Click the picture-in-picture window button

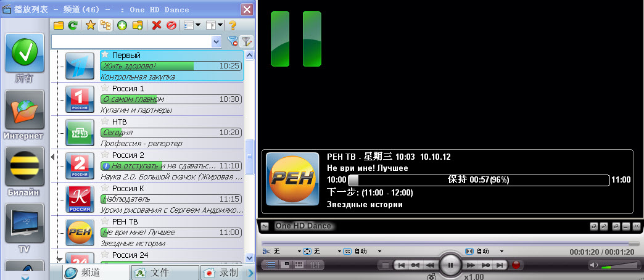coord(285,265)
